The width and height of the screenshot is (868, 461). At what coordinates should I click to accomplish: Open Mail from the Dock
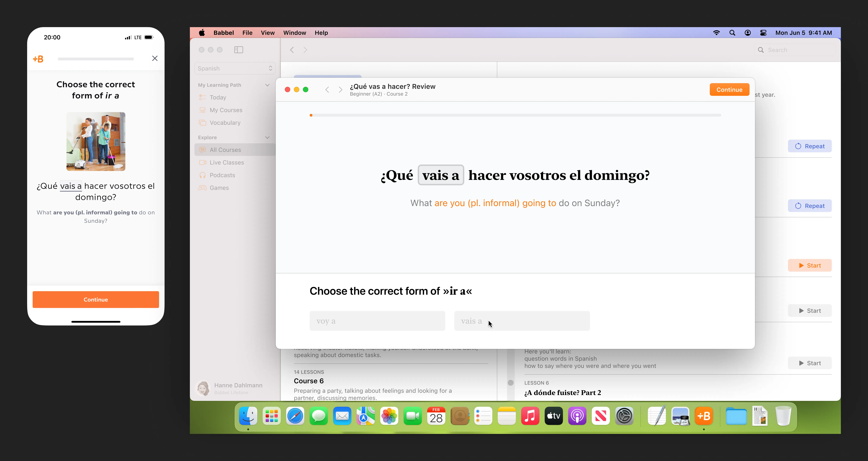(x=342, y=416)
